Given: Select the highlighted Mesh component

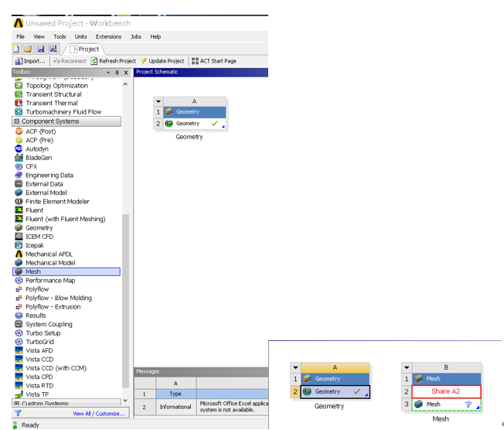Looking at the screenshot, I should [x=66, y=271].
